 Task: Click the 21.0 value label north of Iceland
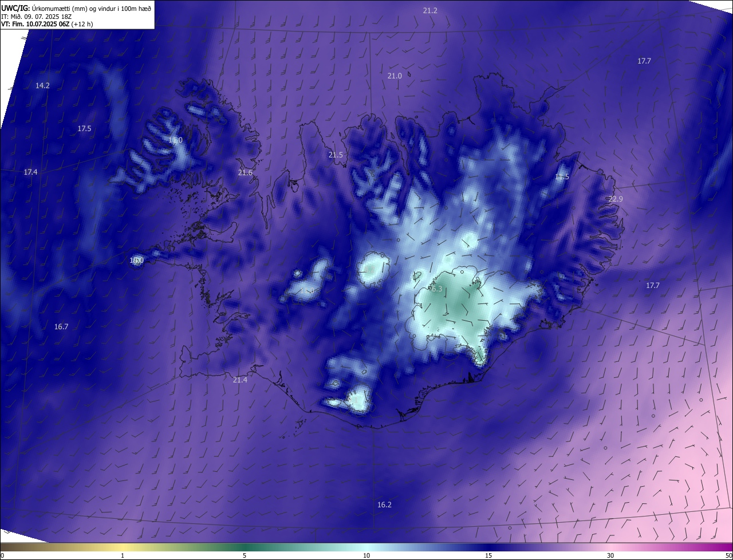395,76
